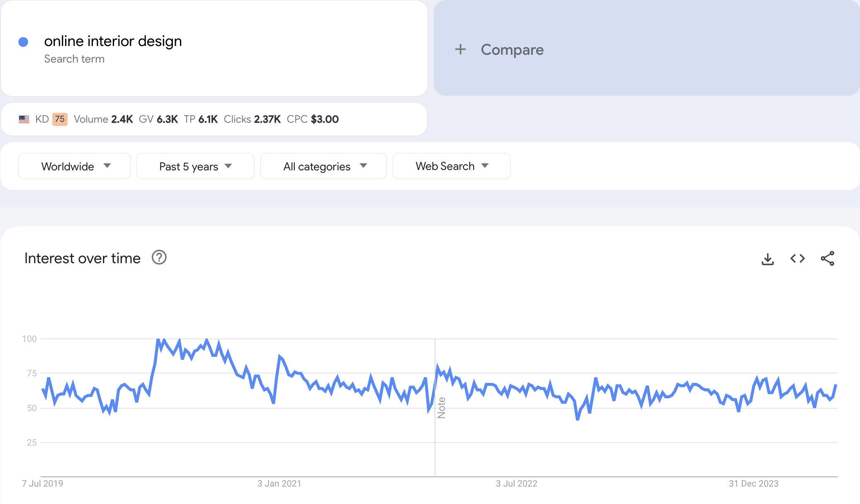860x504 pixels.
Task: Open the All categories dropdown
Action: 323,166
